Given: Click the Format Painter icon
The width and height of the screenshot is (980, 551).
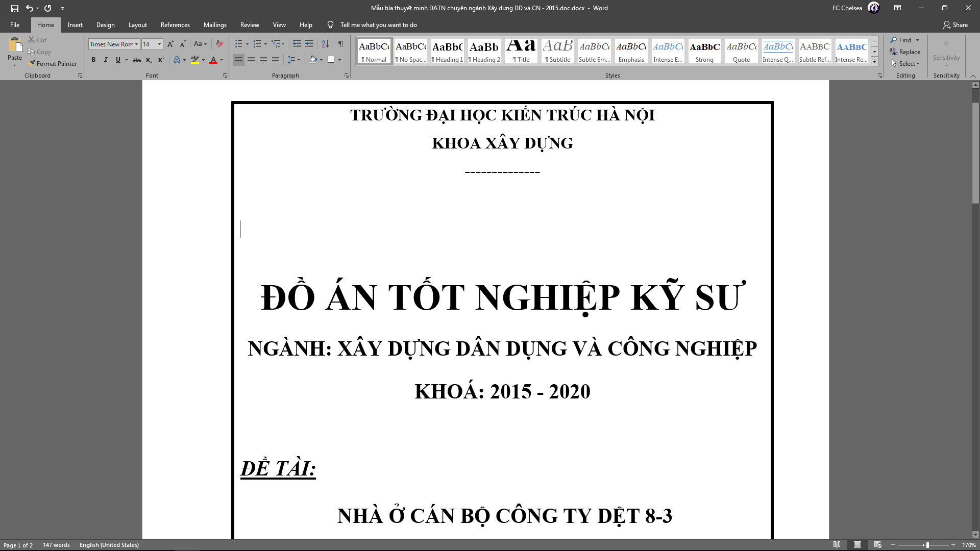Looking at the screenshot, I should tap(32, 64).
